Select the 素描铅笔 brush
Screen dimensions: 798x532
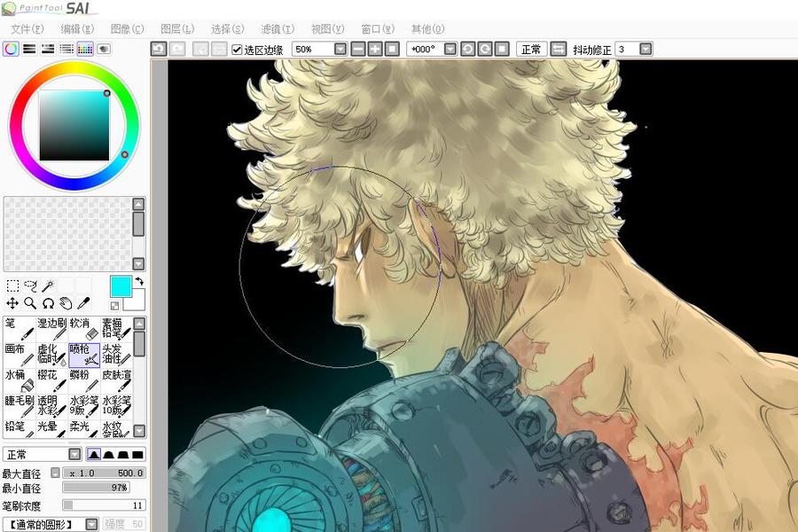coord(116,329)
